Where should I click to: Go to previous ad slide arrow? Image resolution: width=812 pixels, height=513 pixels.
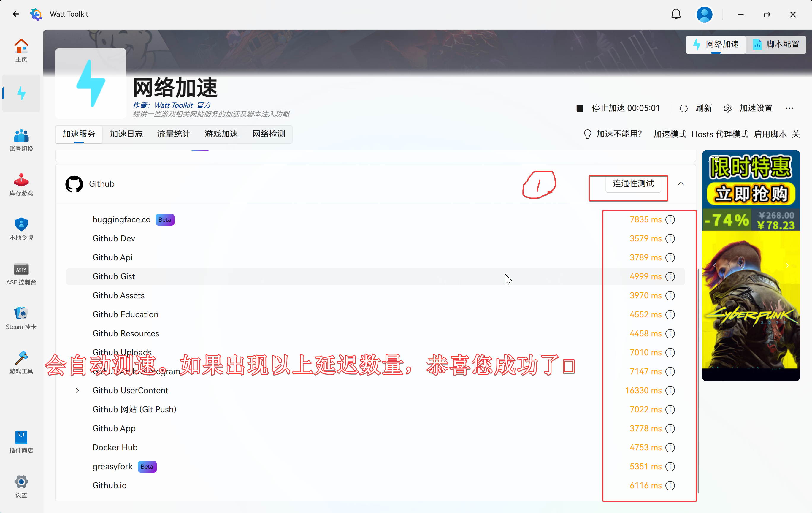pos(715,266)
